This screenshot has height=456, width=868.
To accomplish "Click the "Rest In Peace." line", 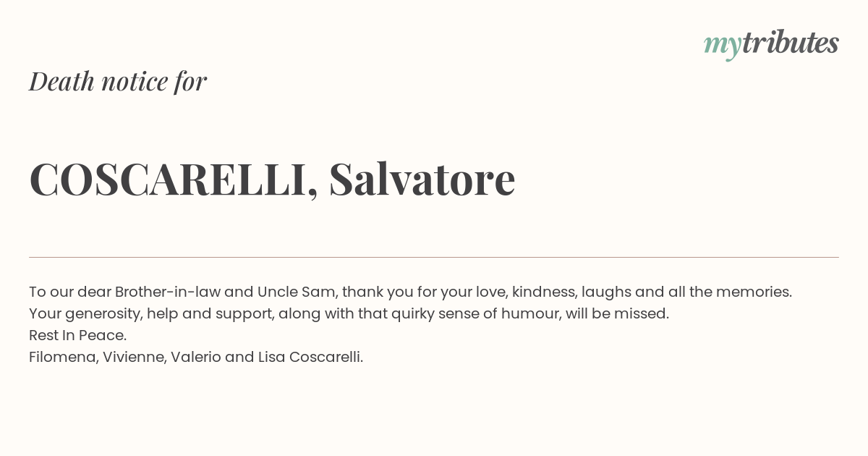I will [78, 335].
